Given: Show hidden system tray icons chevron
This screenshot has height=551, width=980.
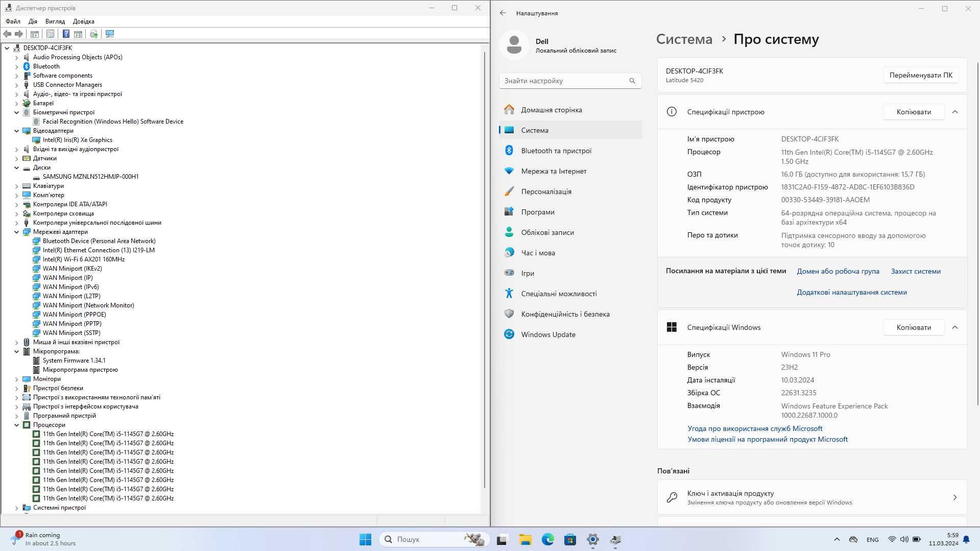Looking at the screenshot, I should (x=836, y=539).
